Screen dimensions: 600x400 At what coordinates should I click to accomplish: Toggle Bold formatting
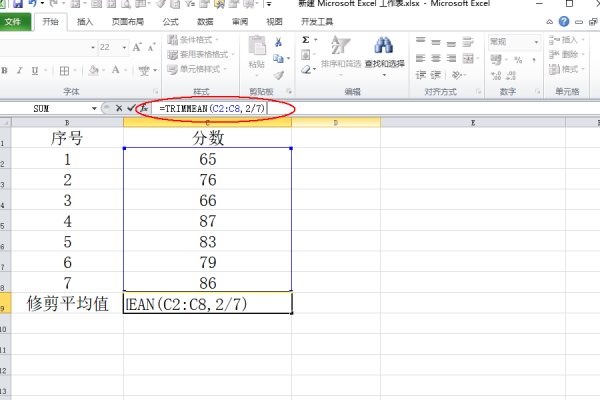pos(5,70)
